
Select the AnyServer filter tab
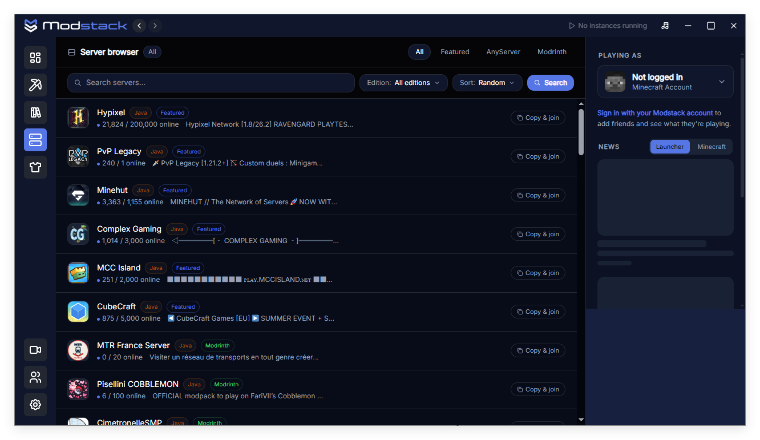coord(503,52)
